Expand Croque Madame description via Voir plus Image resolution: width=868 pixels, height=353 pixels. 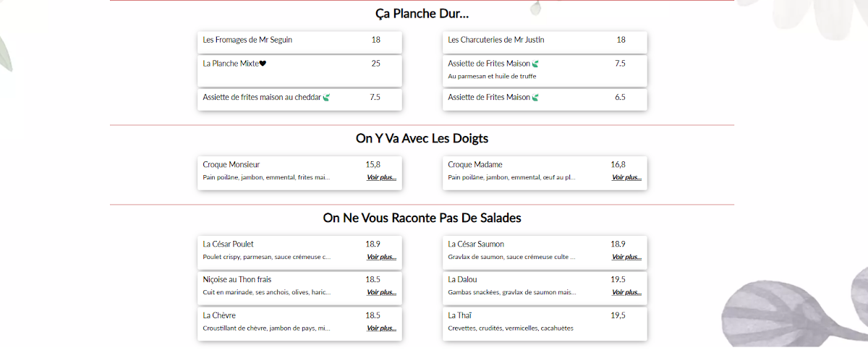coord(626,177)
